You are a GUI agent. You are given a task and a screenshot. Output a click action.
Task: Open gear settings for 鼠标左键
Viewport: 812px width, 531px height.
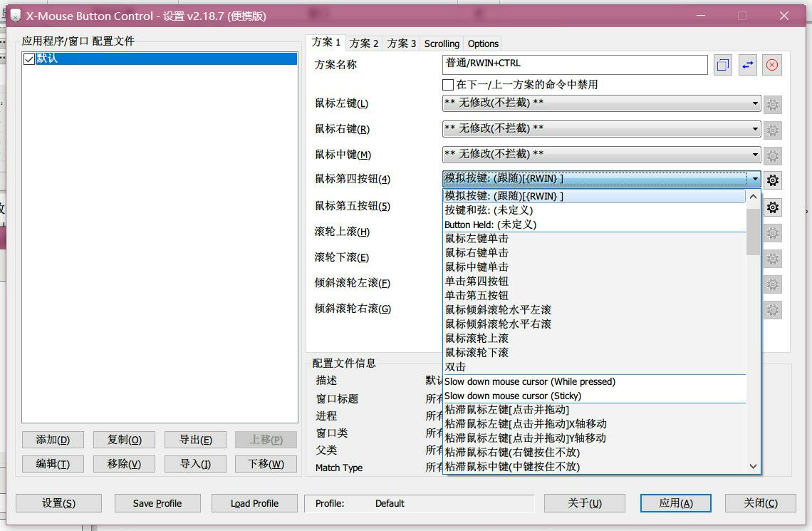pos(773,104)
